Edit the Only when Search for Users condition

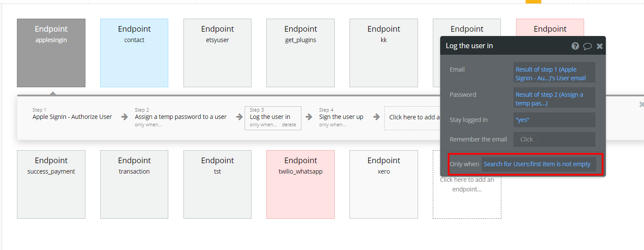(x=539, y=164)
